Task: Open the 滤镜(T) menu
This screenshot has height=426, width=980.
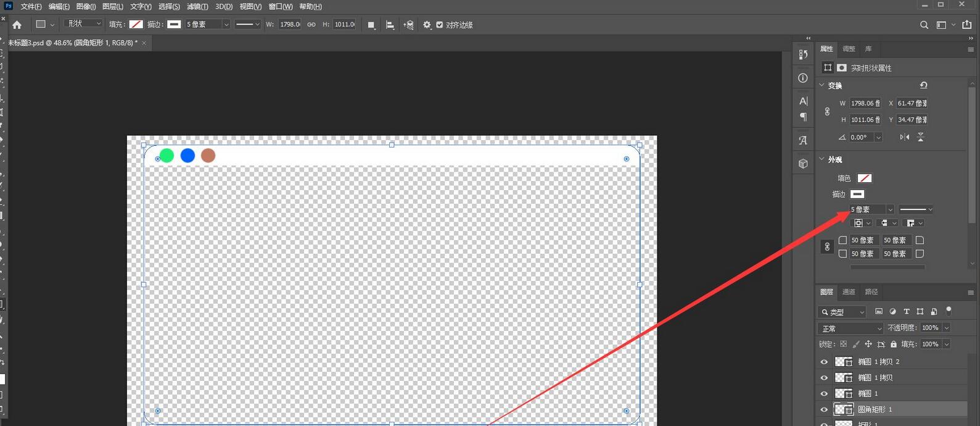Action: (x=197, y=6)
